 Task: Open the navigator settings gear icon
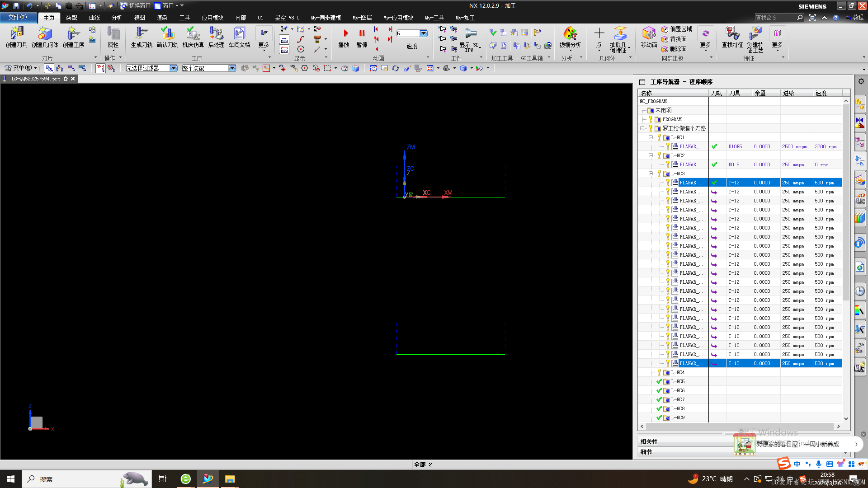pos(861,81)
